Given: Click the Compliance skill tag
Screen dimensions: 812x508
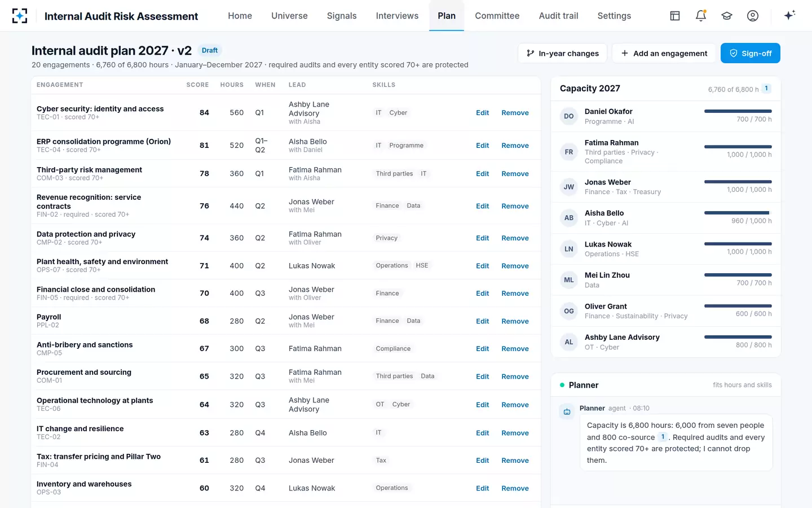Looking at the screenshot, I should (393, 349).
